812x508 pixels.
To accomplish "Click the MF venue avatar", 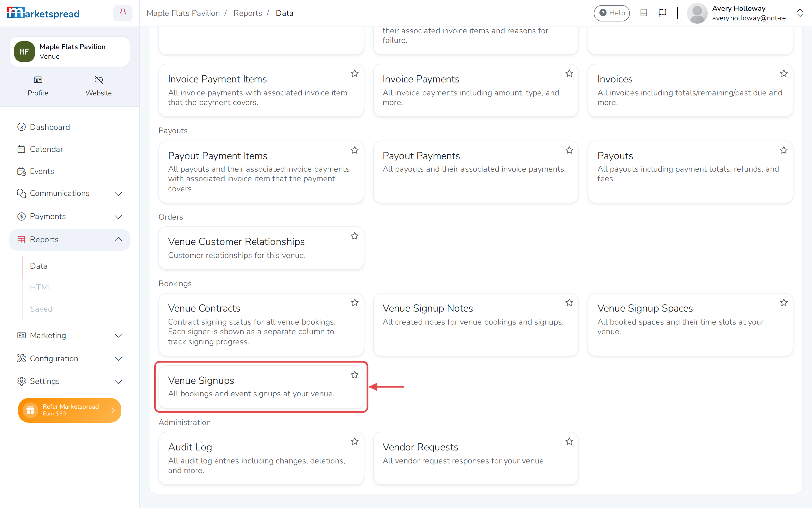I will [x=24, y=51].
